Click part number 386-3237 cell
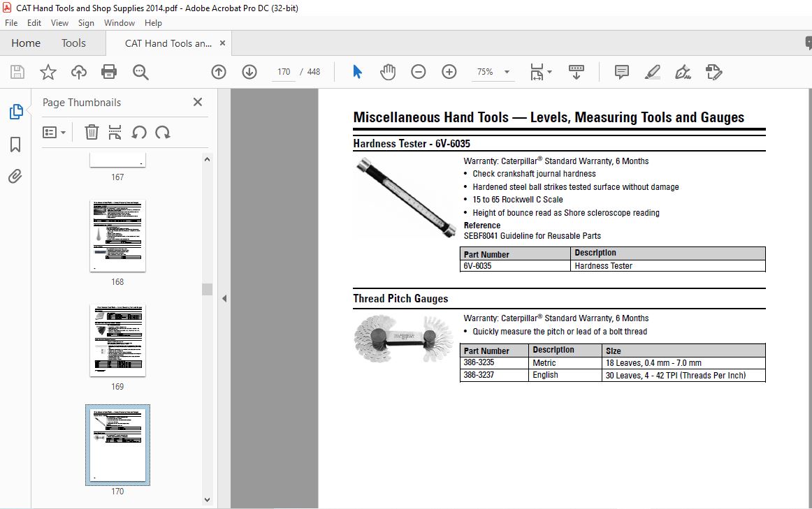Image resolution: width=812 pixels, height=509 pixels. (x=495, y=375)
